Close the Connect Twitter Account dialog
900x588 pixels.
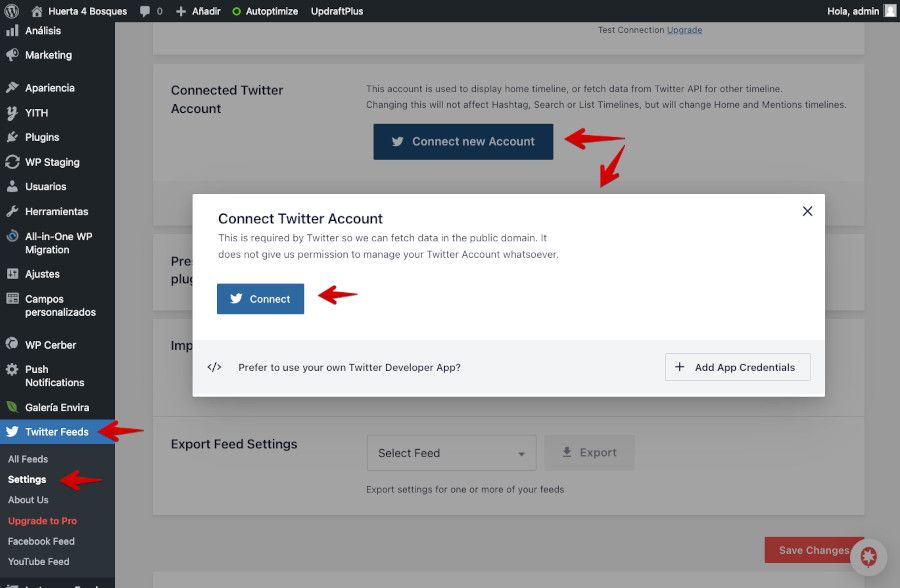click(807, 211)
